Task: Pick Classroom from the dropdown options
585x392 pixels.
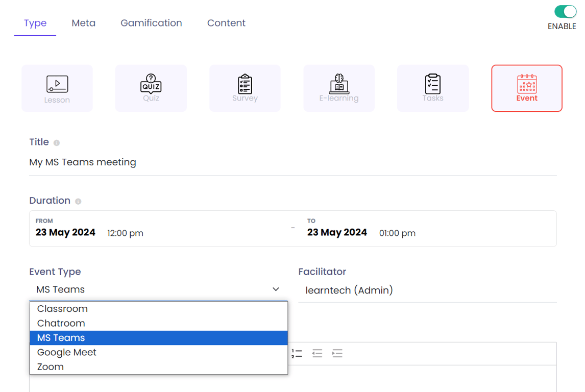Action: coord(62,309)
